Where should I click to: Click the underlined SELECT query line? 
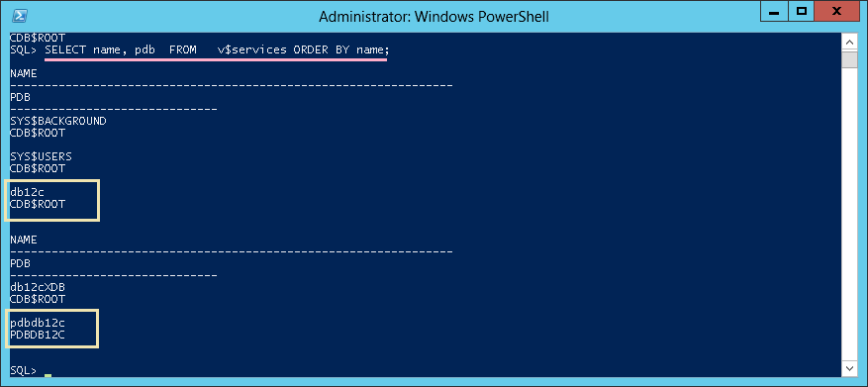click(217, 49)
